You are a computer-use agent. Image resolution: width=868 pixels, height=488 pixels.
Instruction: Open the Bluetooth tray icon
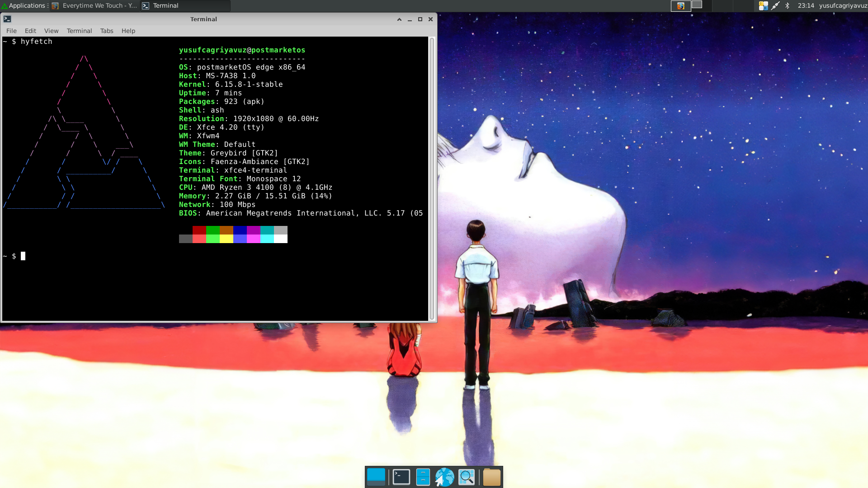787,5
